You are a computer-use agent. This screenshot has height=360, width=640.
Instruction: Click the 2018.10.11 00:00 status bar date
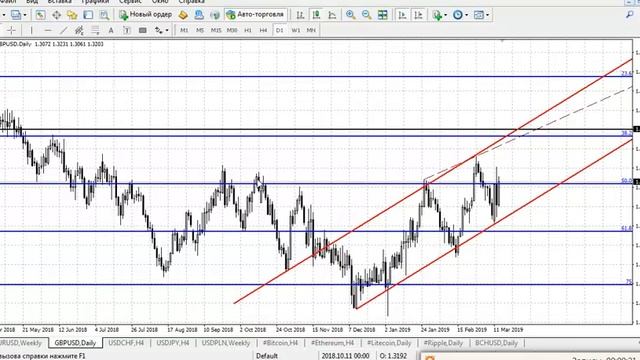tap(345, 356)
